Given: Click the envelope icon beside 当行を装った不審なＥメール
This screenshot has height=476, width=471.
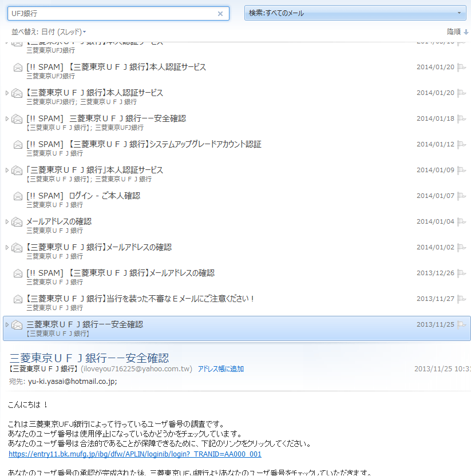Looking at the screenshot, I should (18, 299).
